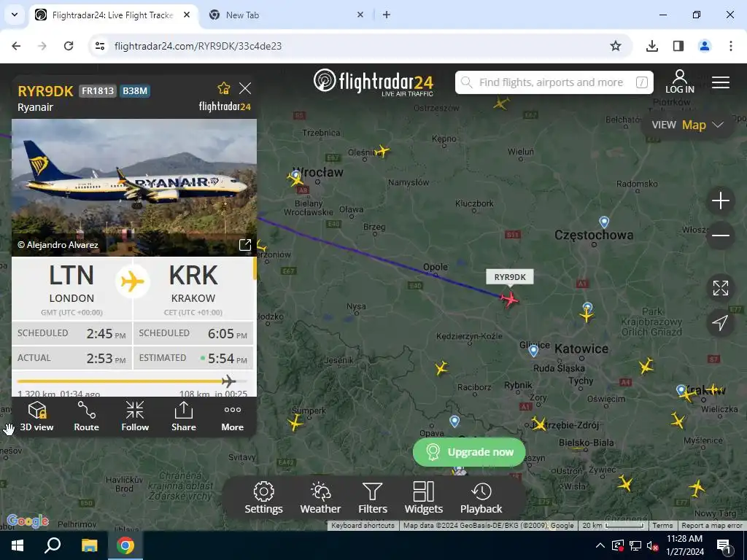Open flight Filters

[373, 498]
